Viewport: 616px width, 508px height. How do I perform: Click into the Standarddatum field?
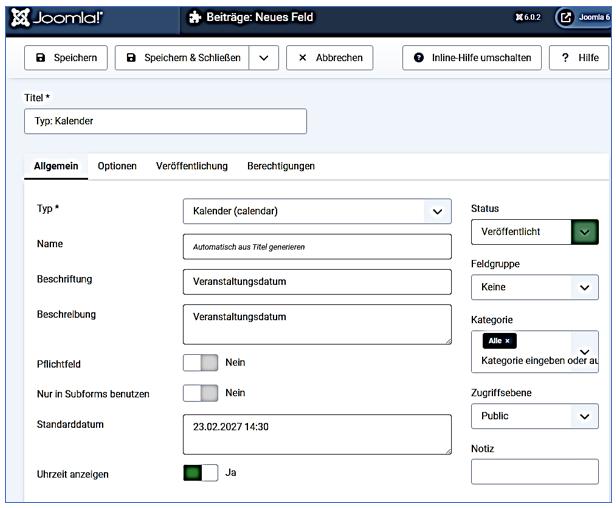pyautogui.click(x=317, y=435)
